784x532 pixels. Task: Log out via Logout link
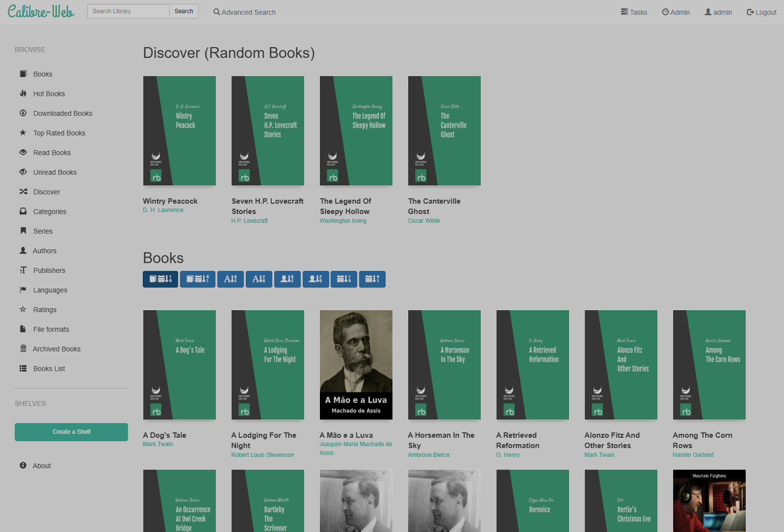click(x=761, y=12)
